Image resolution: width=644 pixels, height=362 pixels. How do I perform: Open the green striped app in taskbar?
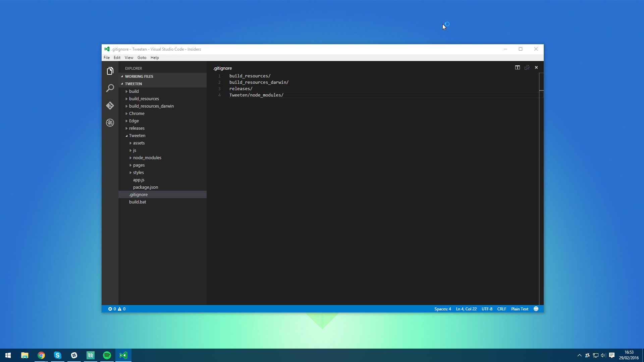tap(90, 355)
